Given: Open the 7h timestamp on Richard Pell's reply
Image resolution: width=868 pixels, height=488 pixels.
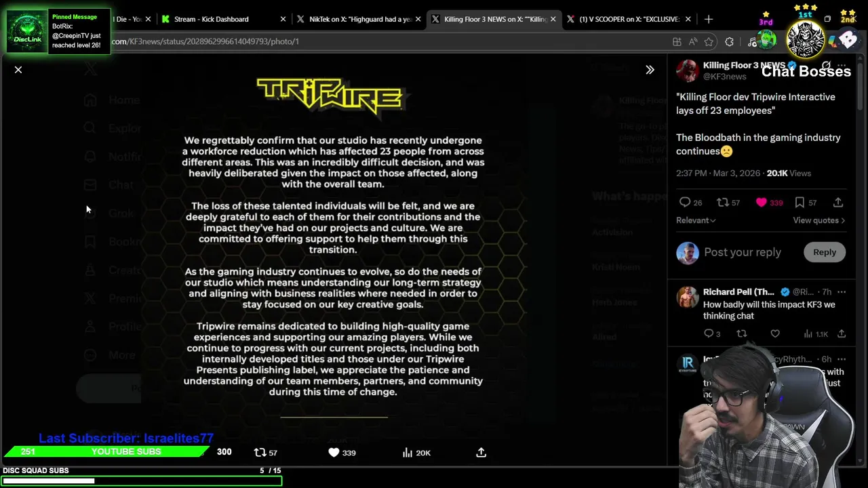Looking at the screenshot, I should tap(827, 292).
